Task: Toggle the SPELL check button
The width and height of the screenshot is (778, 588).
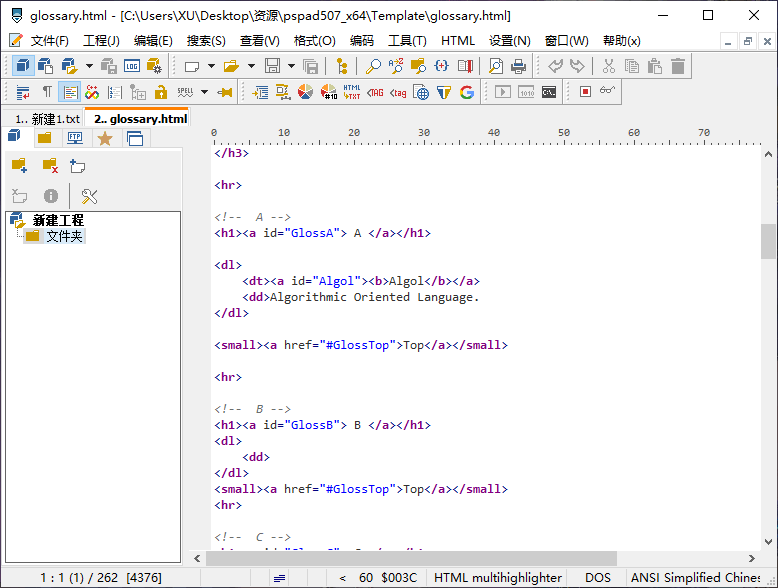Action: 185,92
